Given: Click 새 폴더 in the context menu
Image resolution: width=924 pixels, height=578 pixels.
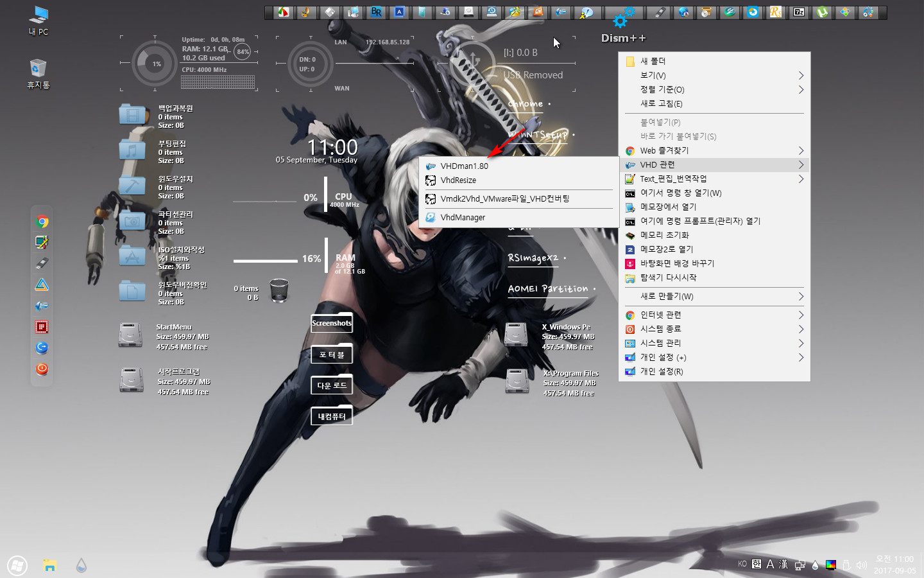Looking at the screenshot, I should [x=714, y=61].
